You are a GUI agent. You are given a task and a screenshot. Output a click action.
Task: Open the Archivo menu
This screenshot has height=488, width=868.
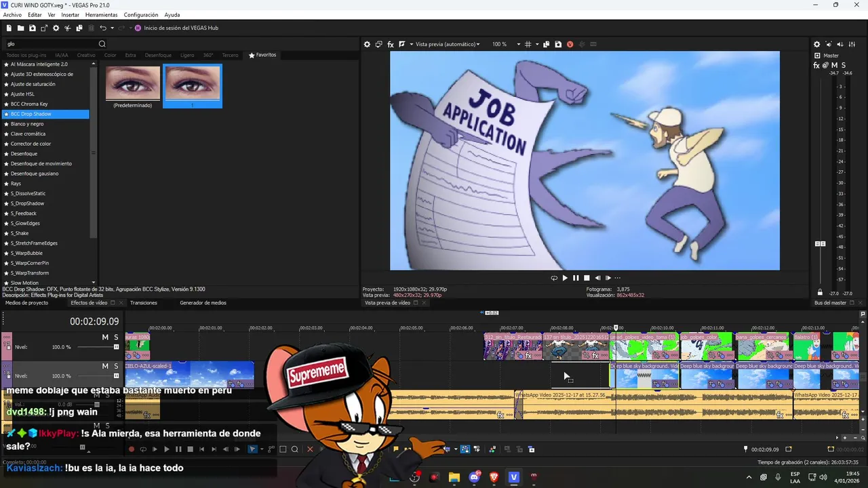click(x=12, y=15)
